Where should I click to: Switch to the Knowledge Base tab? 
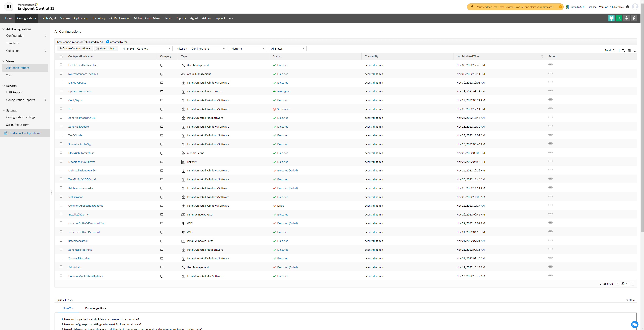[95, 308]
